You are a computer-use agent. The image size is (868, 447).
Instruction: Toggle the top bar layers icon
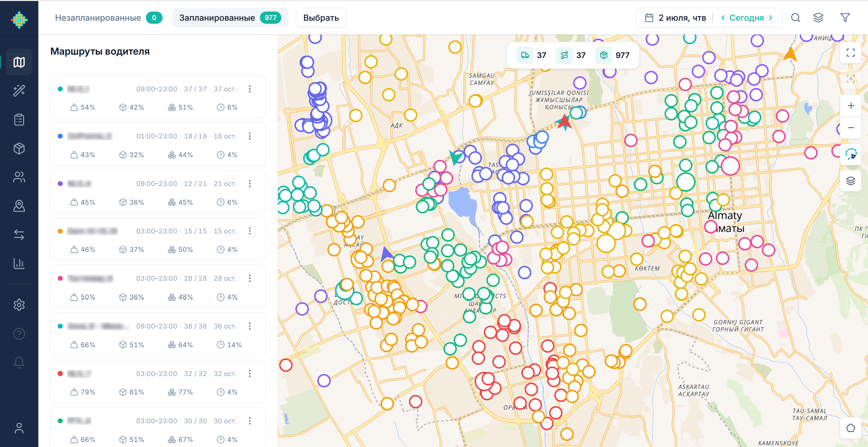tap(818, 18)
